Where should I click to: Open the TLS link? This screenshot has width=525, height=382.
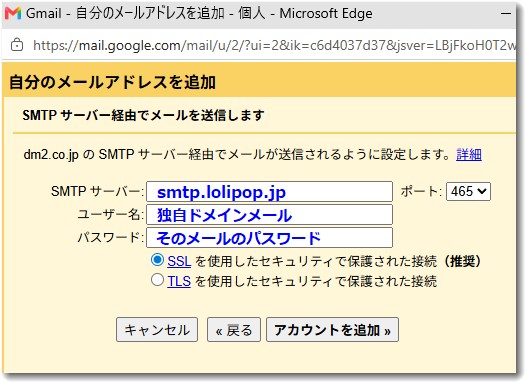179,281
